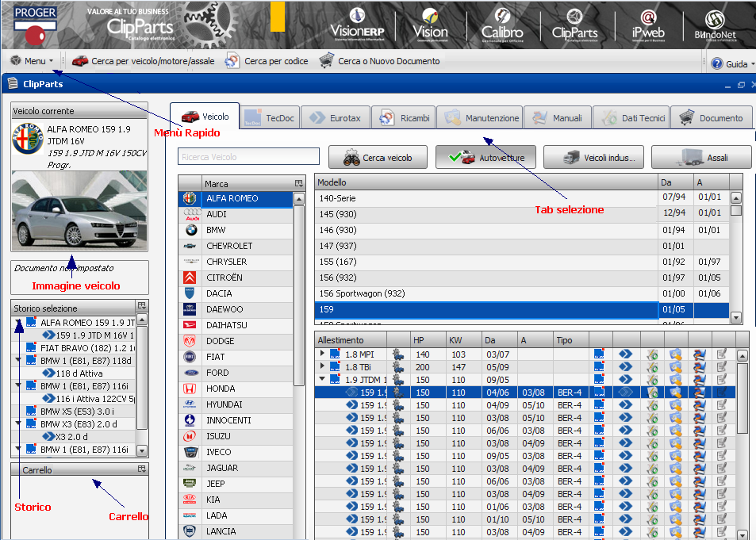Open the Manuali tab
Screen dimensions: 756x540
tap(558, 117)
